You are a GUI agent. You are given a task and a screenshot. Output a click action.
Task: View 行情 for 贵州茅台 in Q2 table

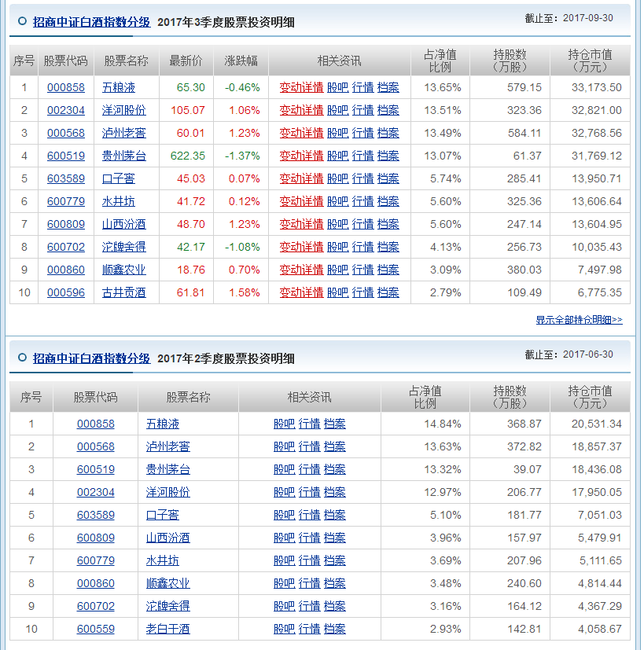tap(310, 469)
